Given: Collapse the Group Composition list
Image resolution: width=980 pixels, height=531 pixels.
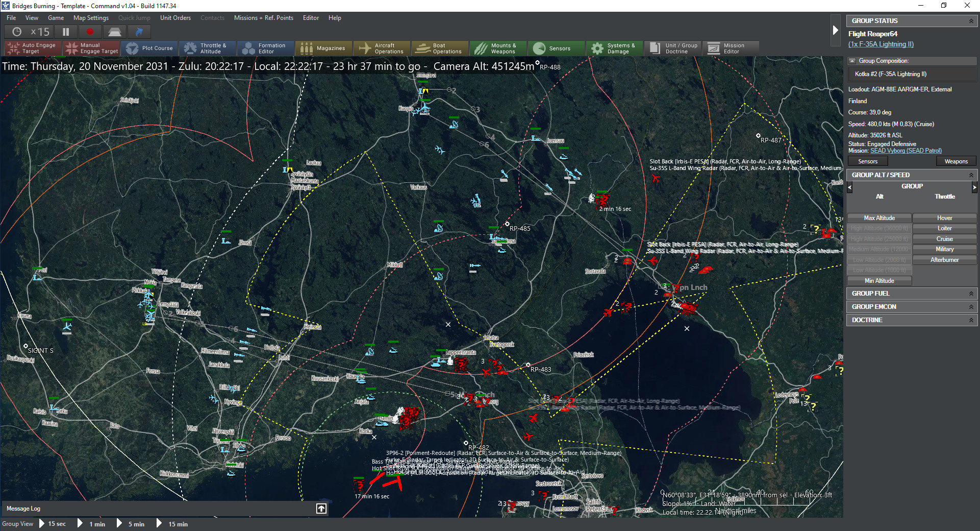Looking at the screenshot, I should pos(852,61).
